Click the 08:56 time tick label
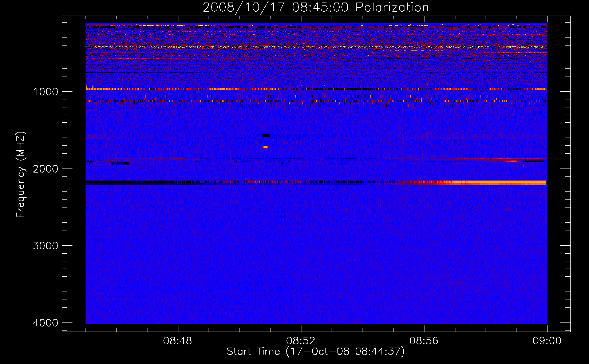This screenshot has height=364, width=589. pyautogui.click(x=424, y=341)
